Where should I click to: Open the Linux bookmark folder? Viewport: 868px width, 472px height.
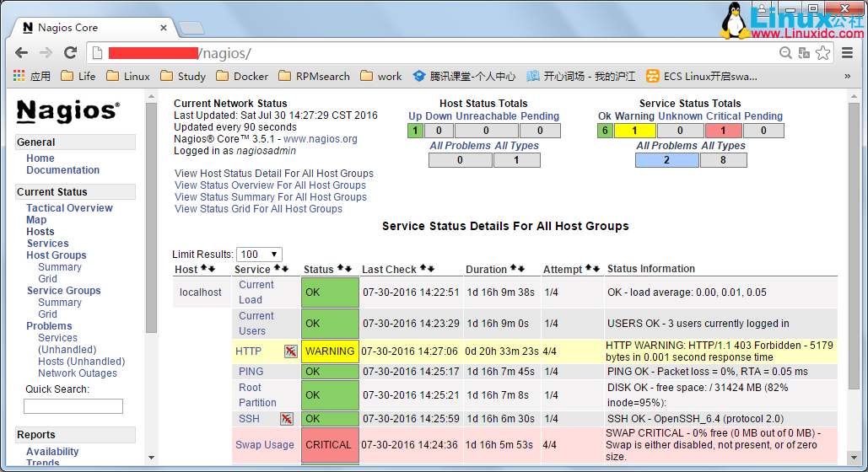(128, 77)
